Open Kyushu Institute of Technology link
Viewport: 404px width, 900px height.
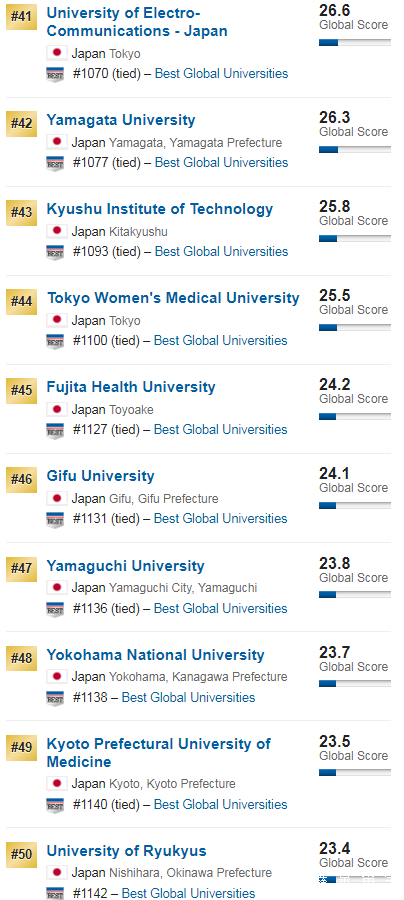point(160,209)
